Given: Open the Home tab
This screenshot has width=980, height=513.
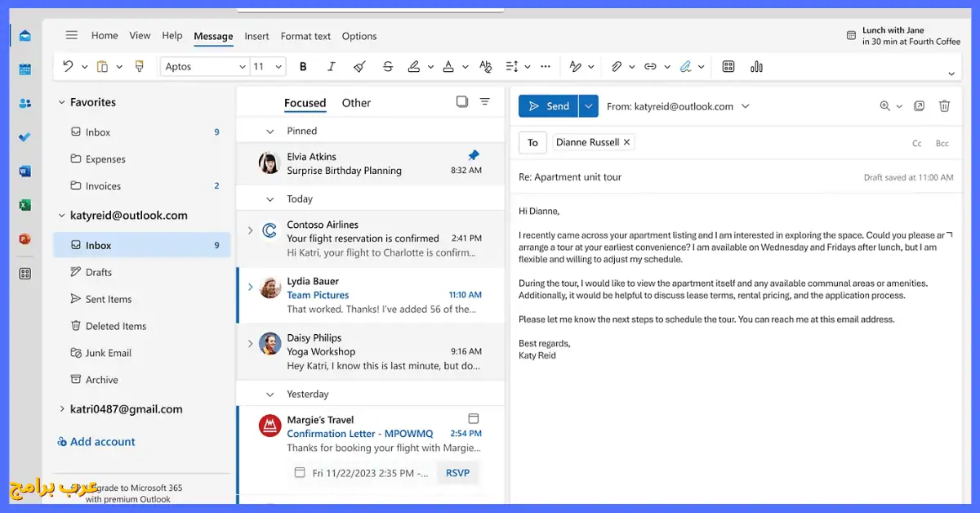Looking at the screenshot, I should click(x=105, y=36).
